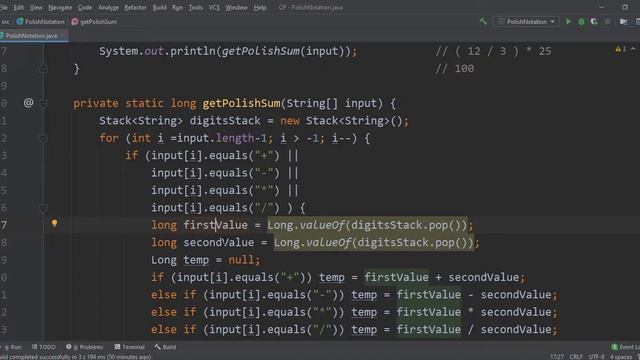The height and width of the screenshot is (360, 640).
Task: Click the PolishNotation class breadcrumb icon
Action: (20, 22)
